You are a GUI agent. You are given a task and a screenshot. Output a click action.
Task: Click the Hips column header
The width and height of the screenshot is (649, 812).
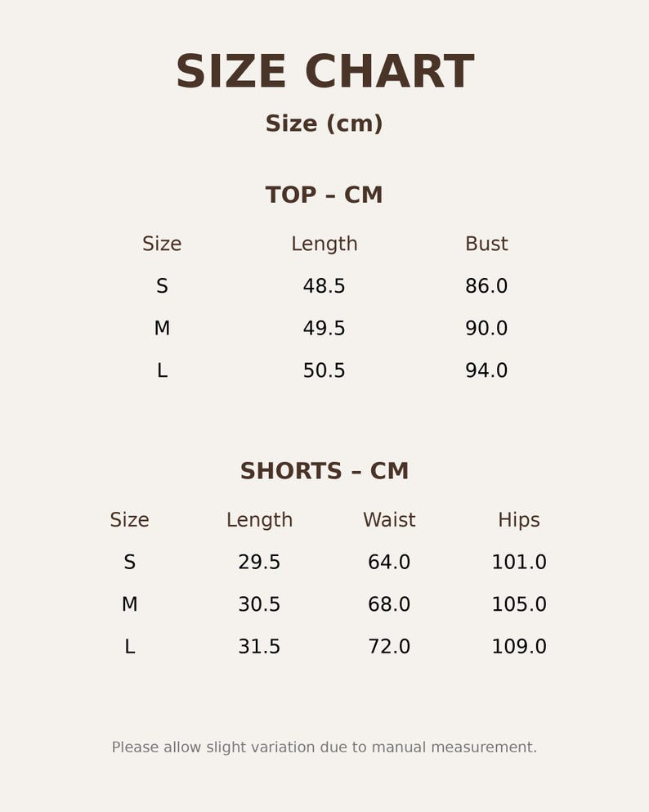pyautogui.click(x=518, y=520)
